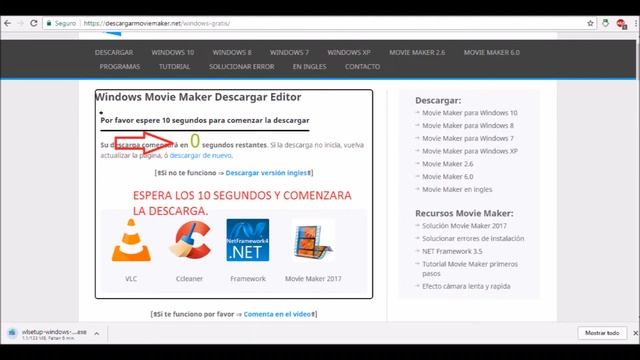Open the WINDOWS 8 menu item
640x360 pixels.
[232, 52]
